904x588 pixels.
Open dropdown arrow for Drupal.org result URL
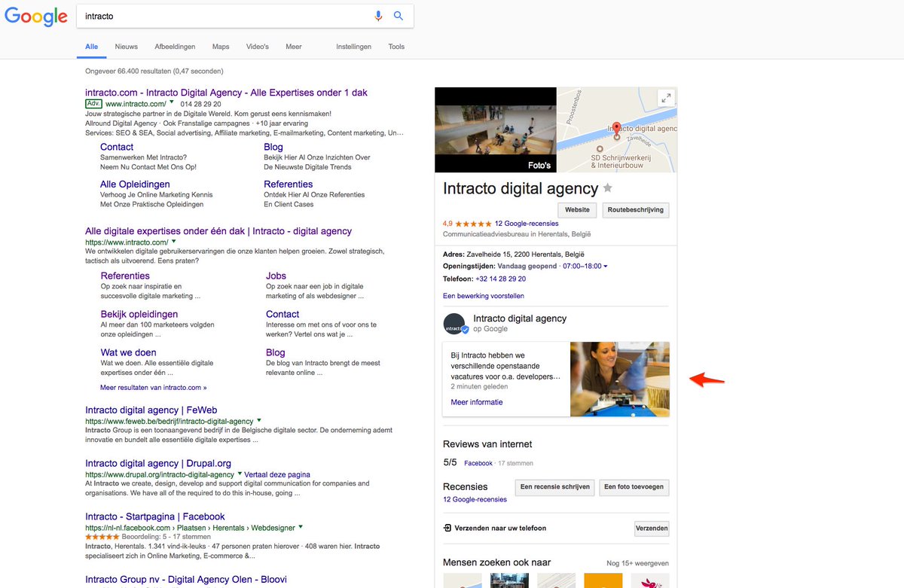(x=240, y=474)
